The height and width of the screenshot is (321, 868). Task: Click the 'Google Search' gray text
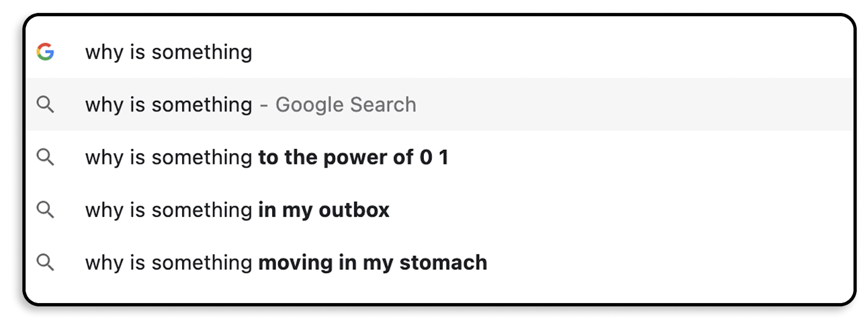click(347, 105)
